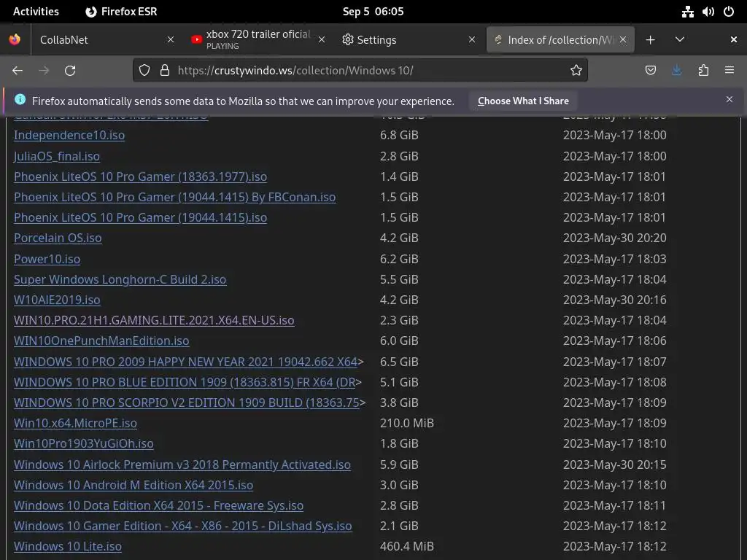Switch to xbox 720 trailer tab
This screenshot has height=560, width=747.
click(x=258, y=39)
